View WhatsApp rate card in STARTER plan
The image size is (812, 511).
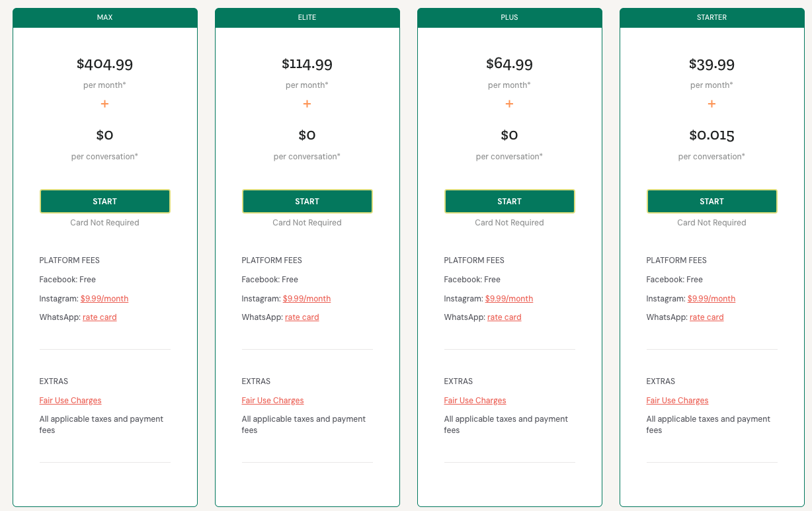[707, 317]
